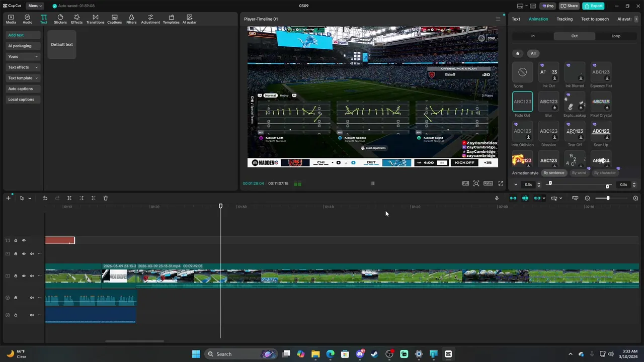This screenshot has height=362, width=644.
Task: Delete left of playhead tool
Action: click(82, 198)
